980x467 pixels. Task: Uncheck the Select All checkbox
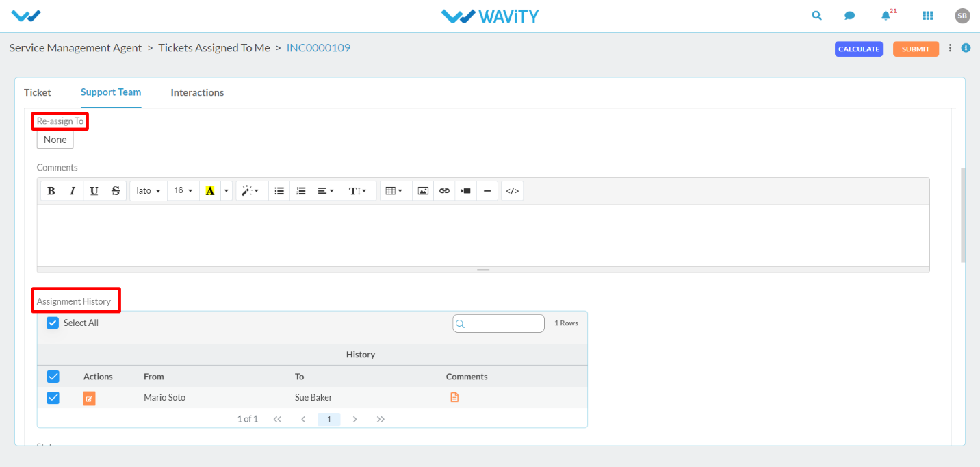[53, 323]
